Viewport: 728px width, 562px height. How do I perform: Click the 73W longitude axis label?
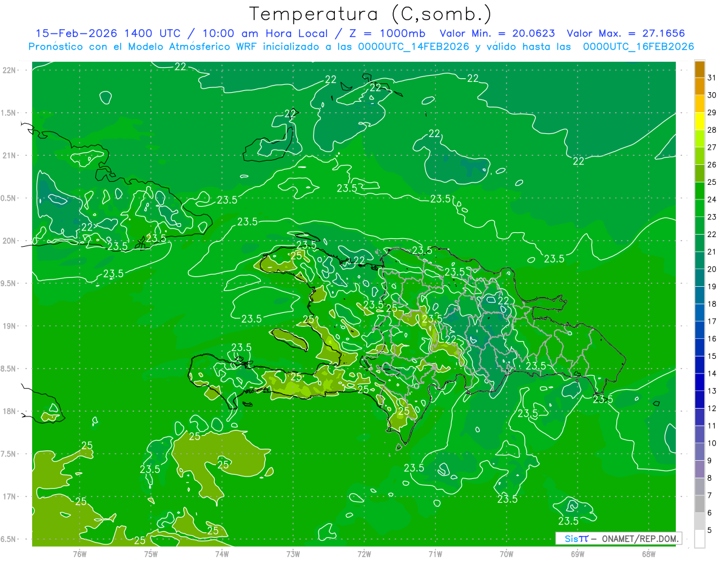tap(293, 554)
